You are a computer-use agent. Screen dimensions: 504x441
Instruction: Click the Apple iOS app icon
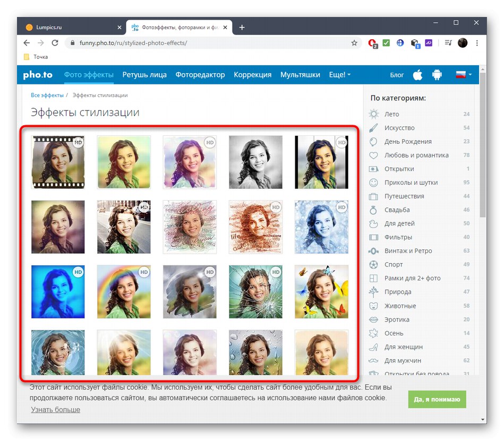pyautogui.click(x=418, y=75)
